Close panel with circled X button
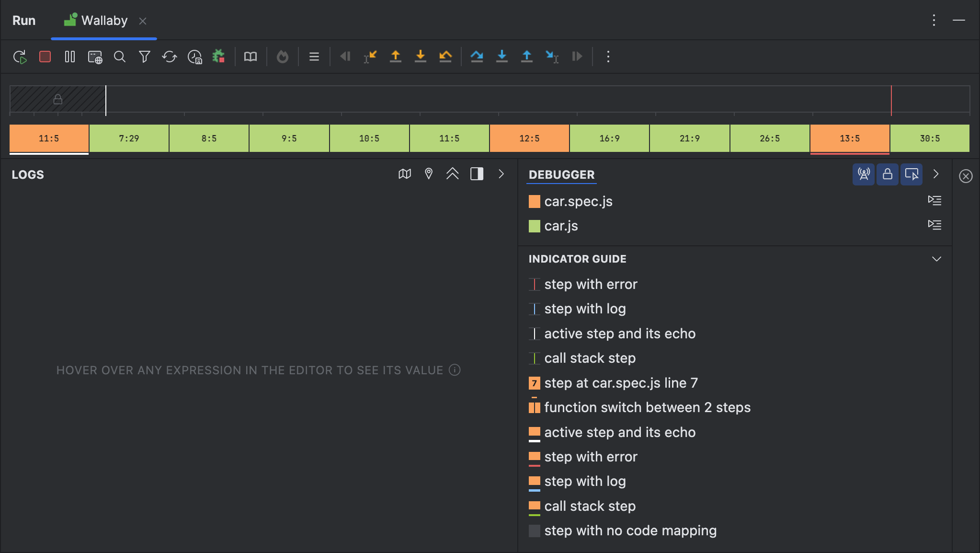The width and height of the screenshot is (980, 553). point(966,176)
